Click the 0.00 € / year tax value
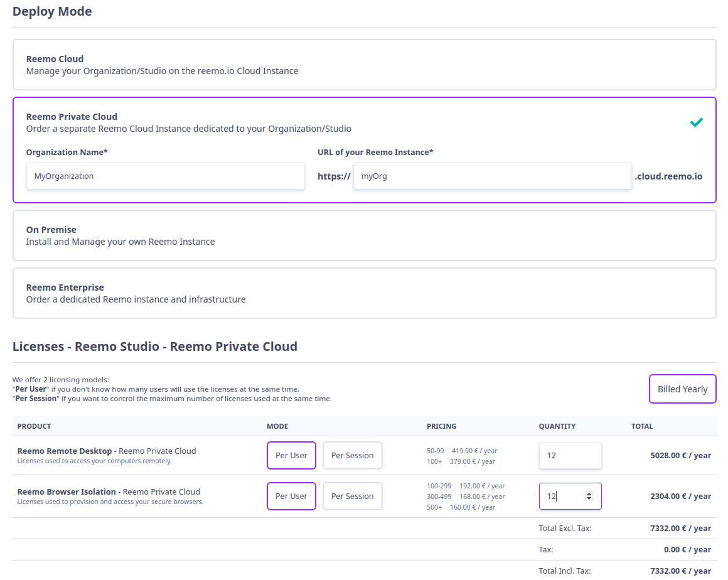This screenshot has height=580, width=728. click(x=687, y=549)
